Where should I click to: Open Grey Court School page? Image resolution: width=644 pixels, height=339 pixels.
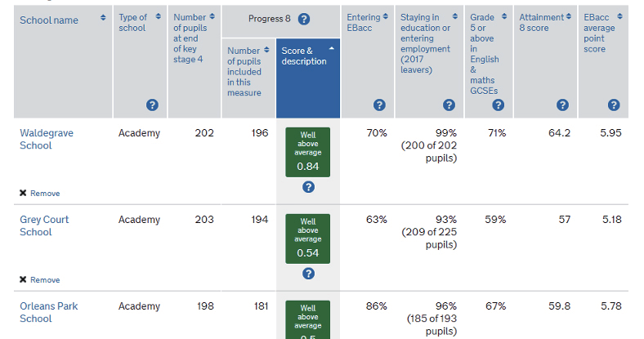(x=43, y=225)
